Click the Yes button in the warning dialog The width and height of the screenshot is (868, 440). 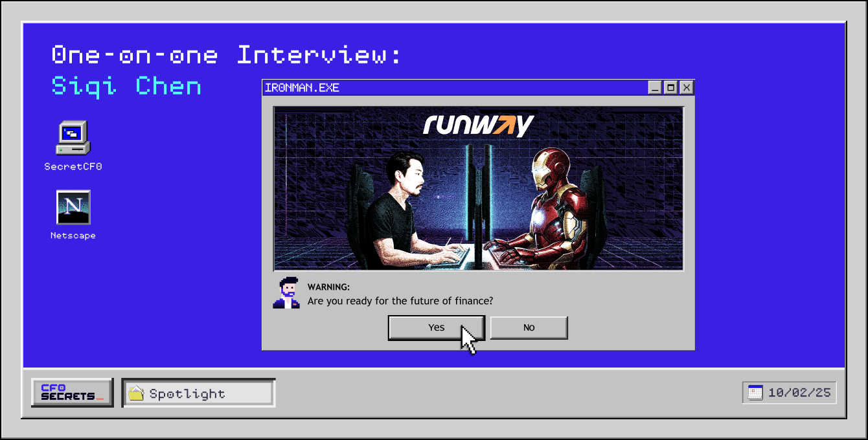(437, 327)
